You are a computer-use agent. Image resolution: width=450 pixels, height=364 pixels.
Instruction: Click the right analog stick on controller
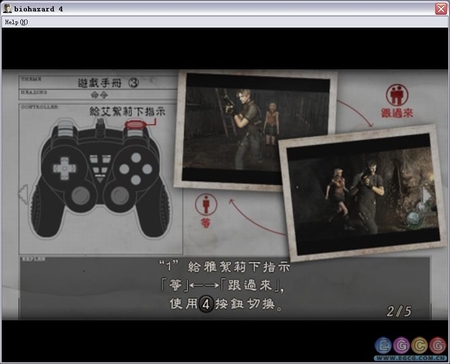(x=120, y=196)
